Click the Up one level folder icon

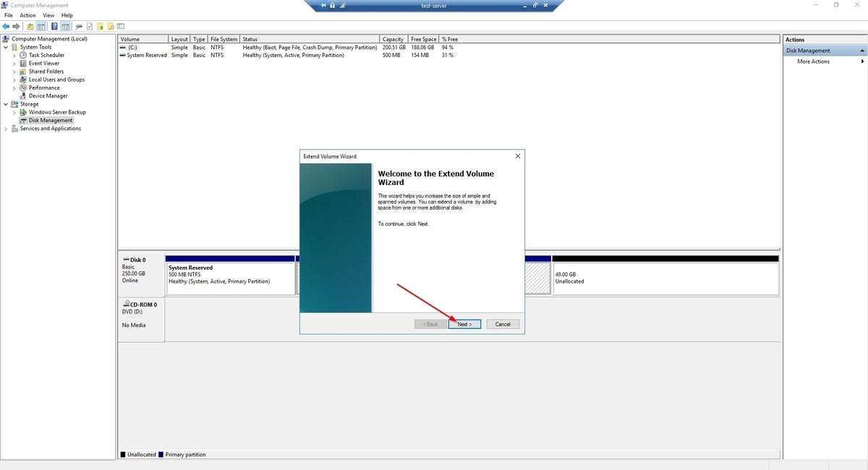click(30, 27)
